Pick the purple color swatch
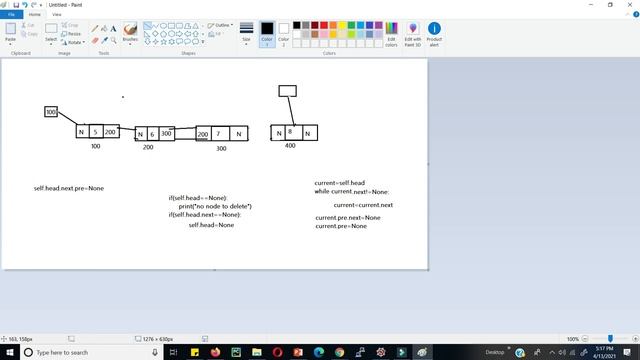Viewport: 640px width, 360px height. pos(379,25)
